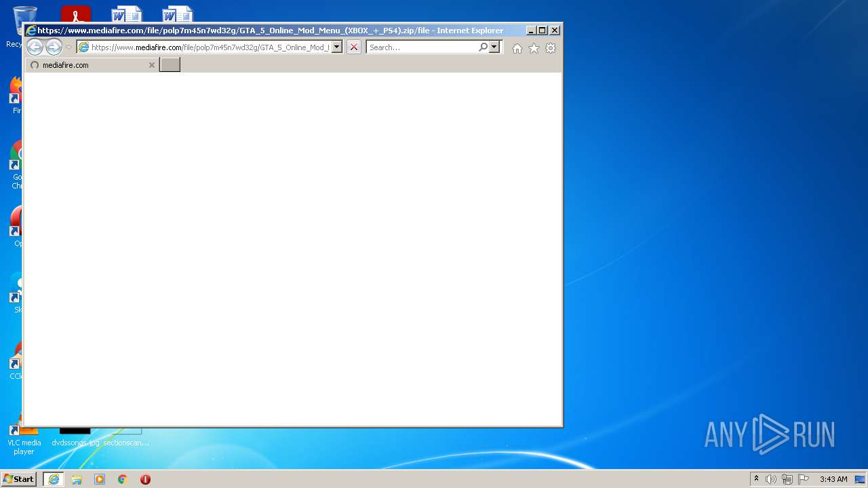
Task: Close the Internet Explorer window
Action: 555,30
